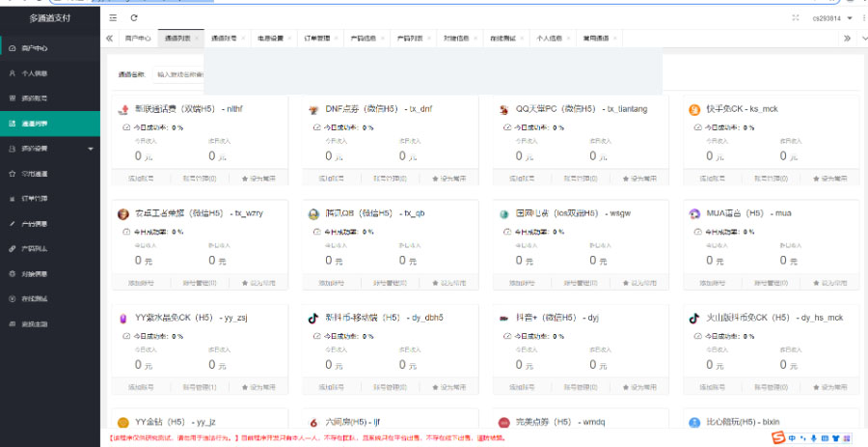Select the highlighted green 通道列表 sidebar item
The height and width of the screenshot is (447, 868).
pyautogui.click(x=50, y=124)
